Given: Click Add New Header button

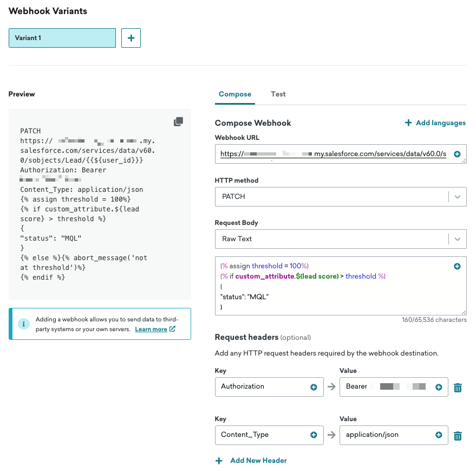Looking at the screenshot, I should tap(258, 461).
